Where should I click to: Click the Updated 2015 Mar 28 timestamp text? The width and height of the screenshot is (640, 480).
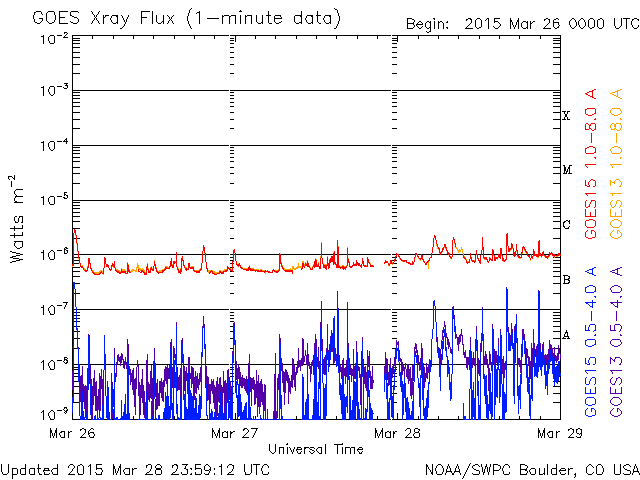pos(135,469)
